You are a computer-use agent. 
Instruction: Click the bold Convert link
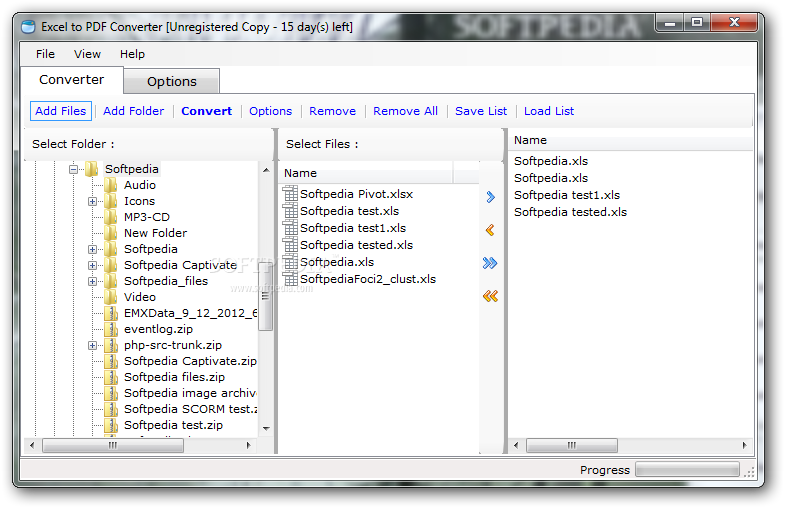coord(206,111)
